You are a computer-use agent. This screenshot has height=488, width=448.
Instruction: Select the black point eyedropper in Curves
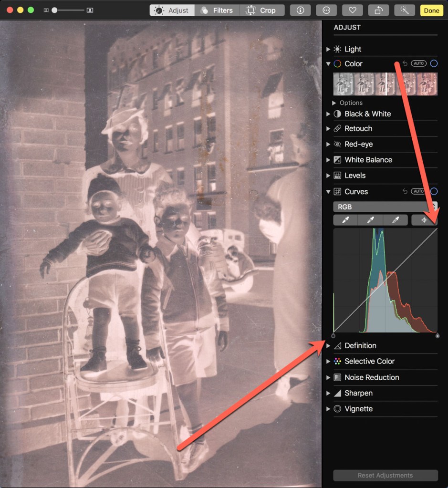tap(344, 219)
